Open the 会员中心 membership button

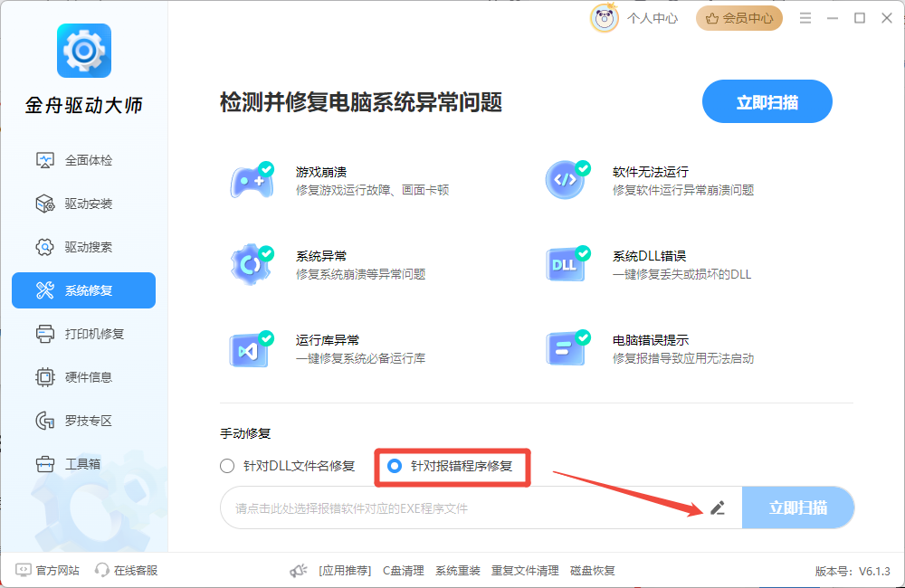739,18
